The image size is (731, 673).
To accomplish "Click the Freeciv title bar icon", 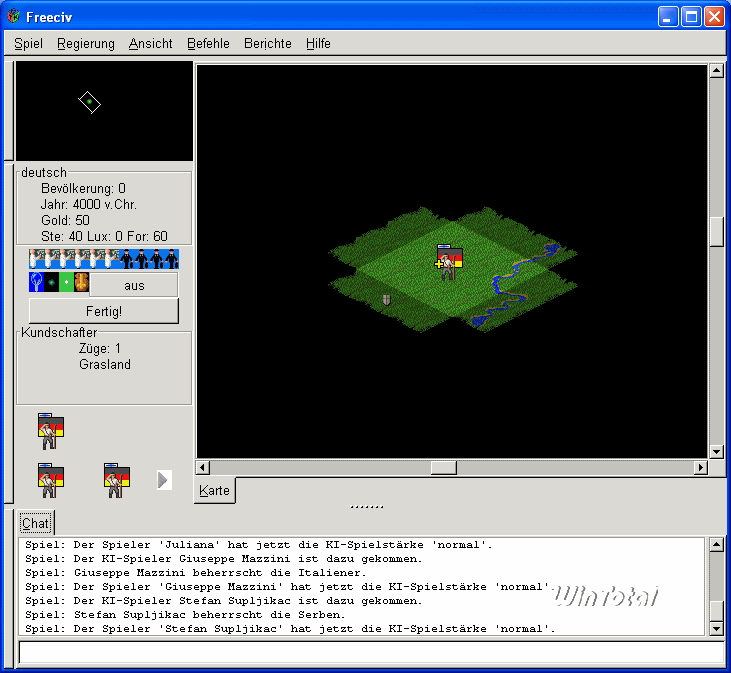I will point(14,16).
